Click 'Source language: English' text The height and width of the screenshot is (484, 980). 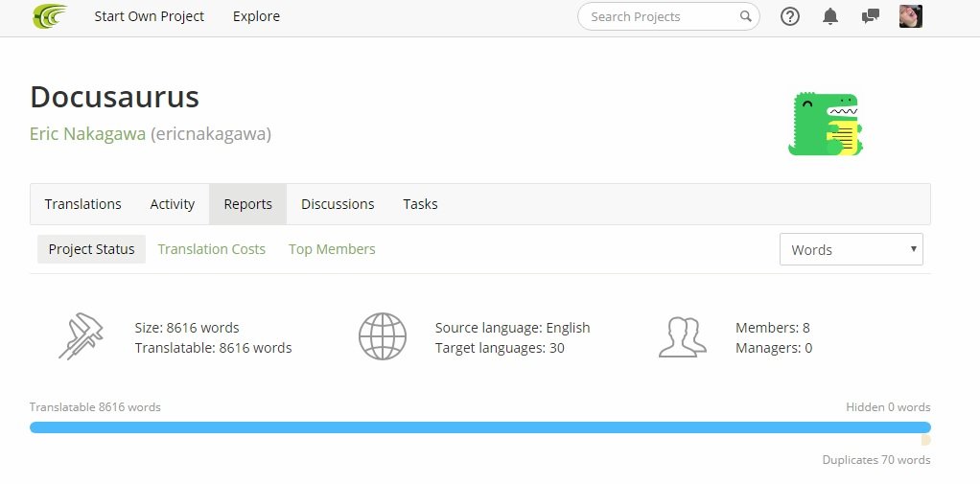click(512, 327)
